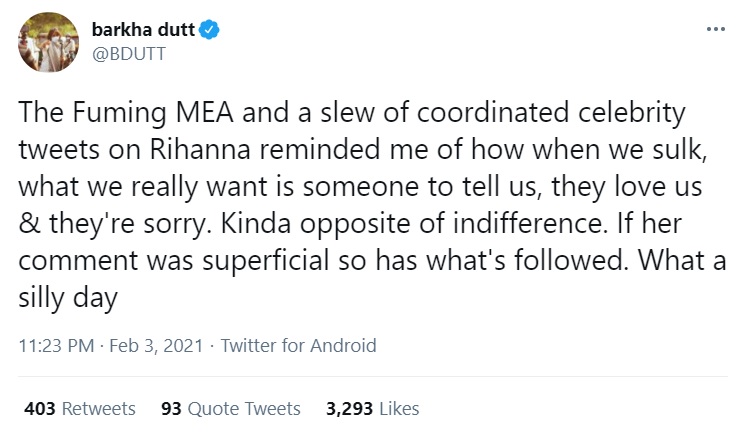Screen dimensions: 746x436
Task: Click the blue verified badge
Action: pyautogui.click(x=210, y=30)
